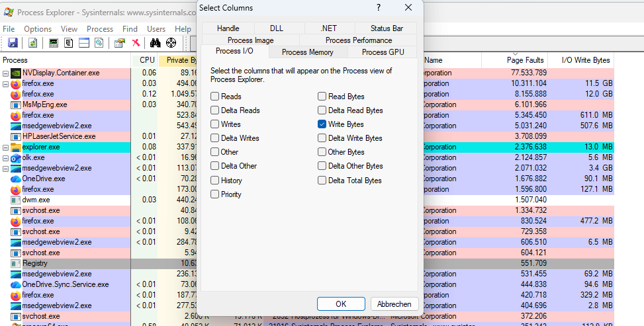Select the DLL tab
Image resolution: width=644 pixels, height=326 pixels.
tap(277, 28)
